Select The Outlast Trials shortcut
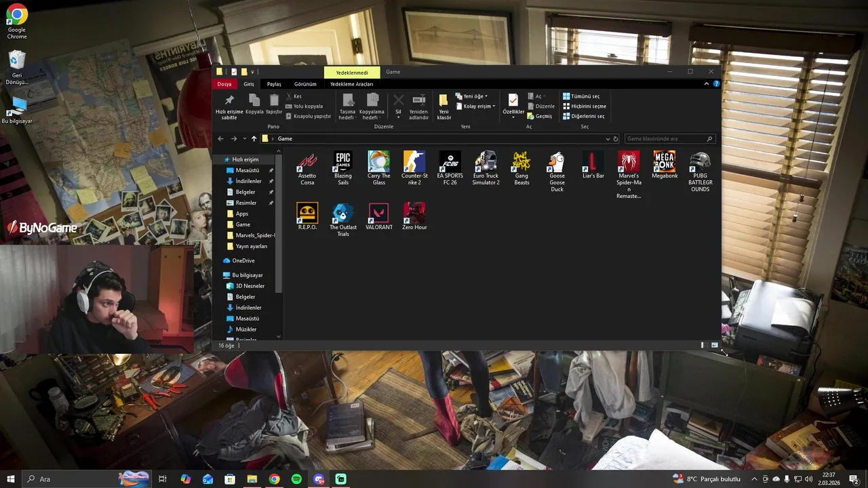This screenshot has height=488, width=868. 343,220
